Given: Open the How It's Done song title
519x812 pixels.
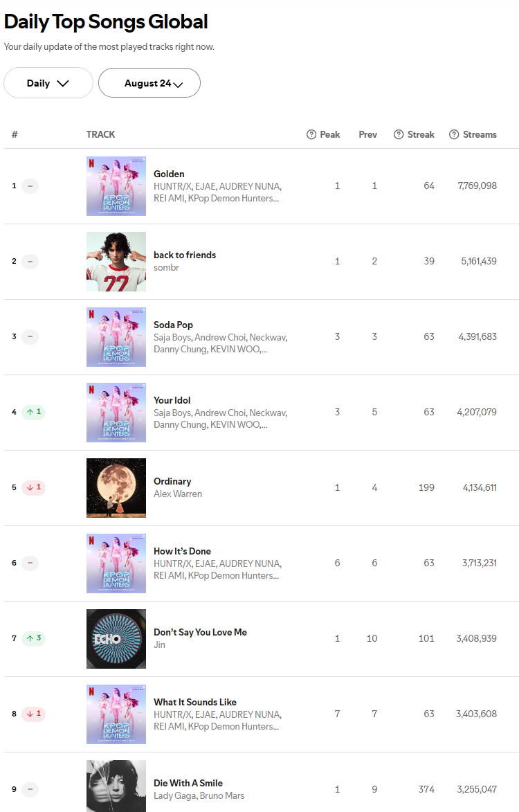Looking at the screenshot, I should 182,551.
